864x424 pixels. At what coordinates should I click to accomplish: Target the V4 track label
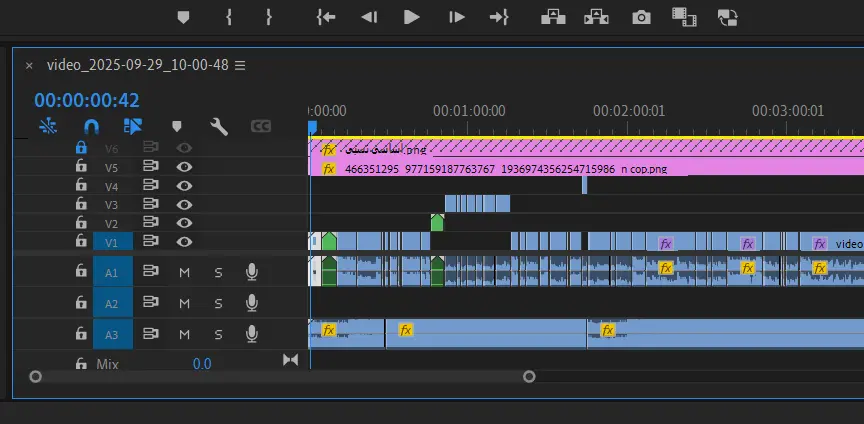coord(112,186)
